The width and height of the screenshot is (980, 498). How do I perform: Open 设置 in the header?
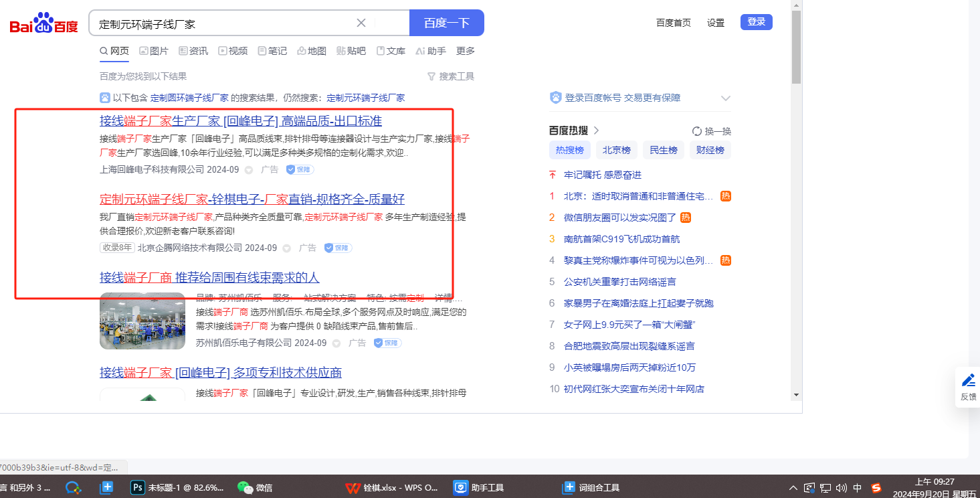pyautogui.click(x=716, y=23)
